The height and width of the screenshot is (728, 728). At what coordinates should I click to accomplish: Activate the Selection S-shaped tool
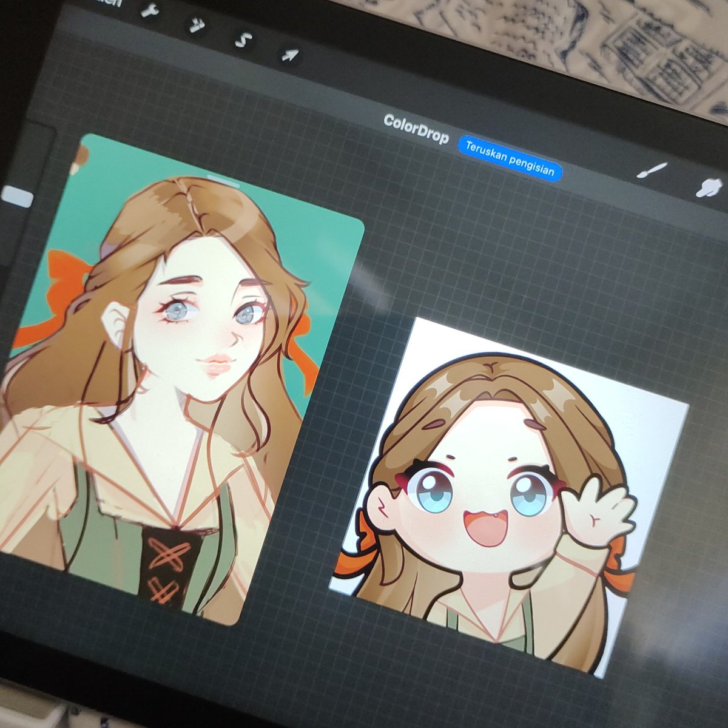[243, 40]
